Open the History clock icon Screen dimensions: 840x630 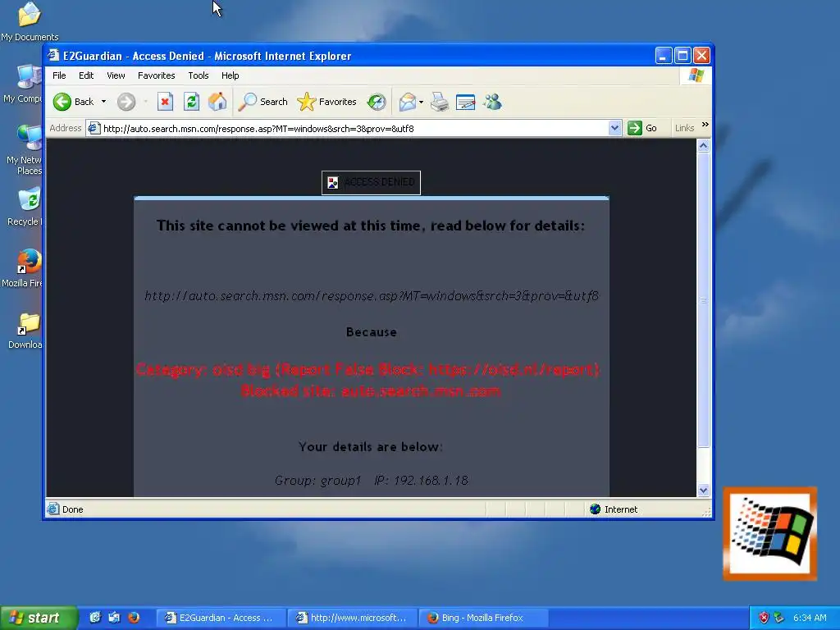tap(377, 102)
